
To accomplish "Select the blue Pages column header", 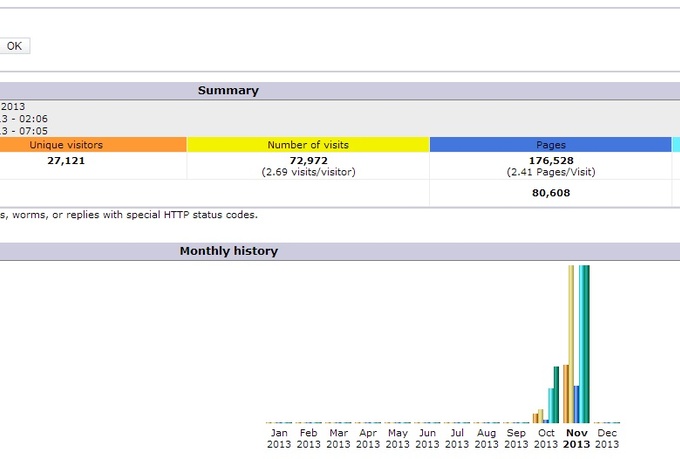I will pos(550,145).
